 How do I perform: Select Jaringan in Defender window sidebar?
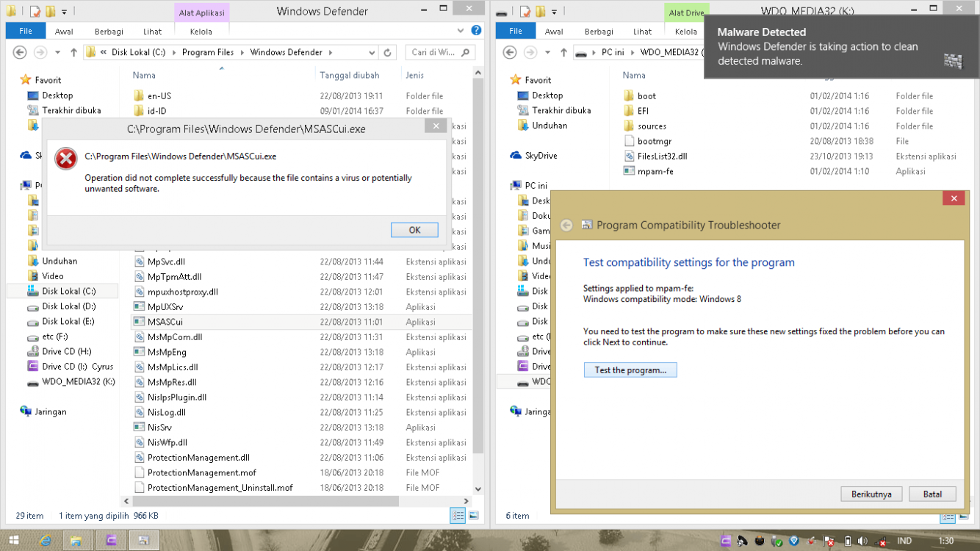(x=50, y=411)
